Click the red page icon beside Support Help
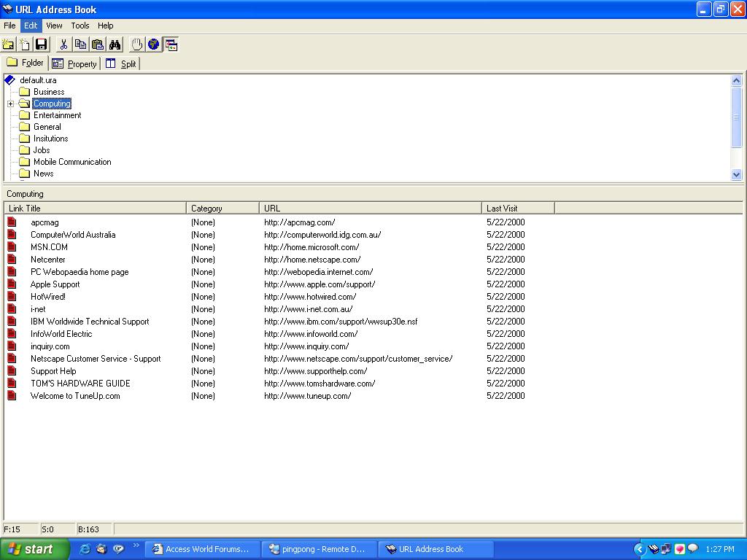This screenshot has height=560, width=747. 12,370
